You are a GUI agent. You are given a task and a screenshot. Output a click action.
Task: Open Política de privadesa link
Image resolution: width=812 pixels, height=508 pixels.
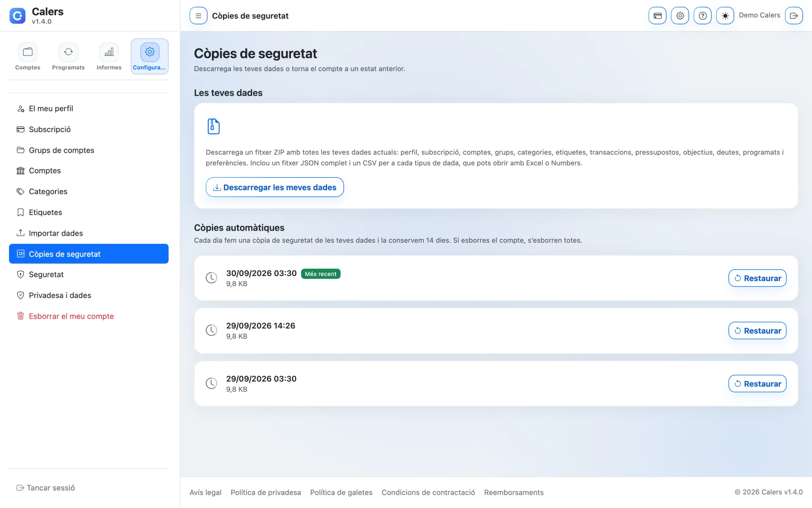[266, 492]
